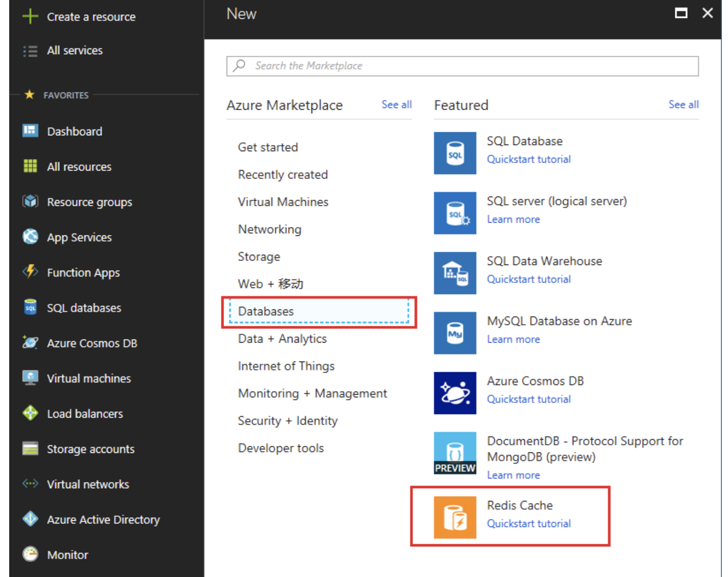Select the Redis Cache orange tile
Viewport: 728px width, 577px height.
tap(454, 517)
